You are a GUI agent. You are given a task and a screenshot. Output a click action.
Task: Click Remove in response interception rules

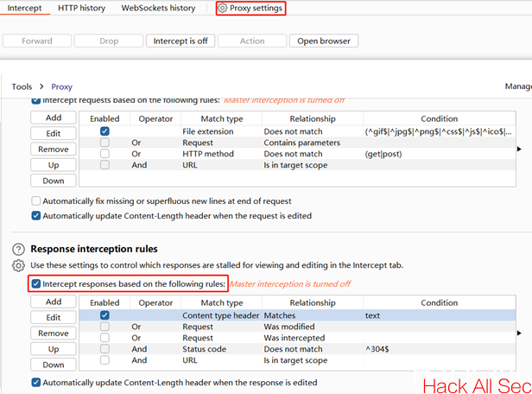pos(54,333)
